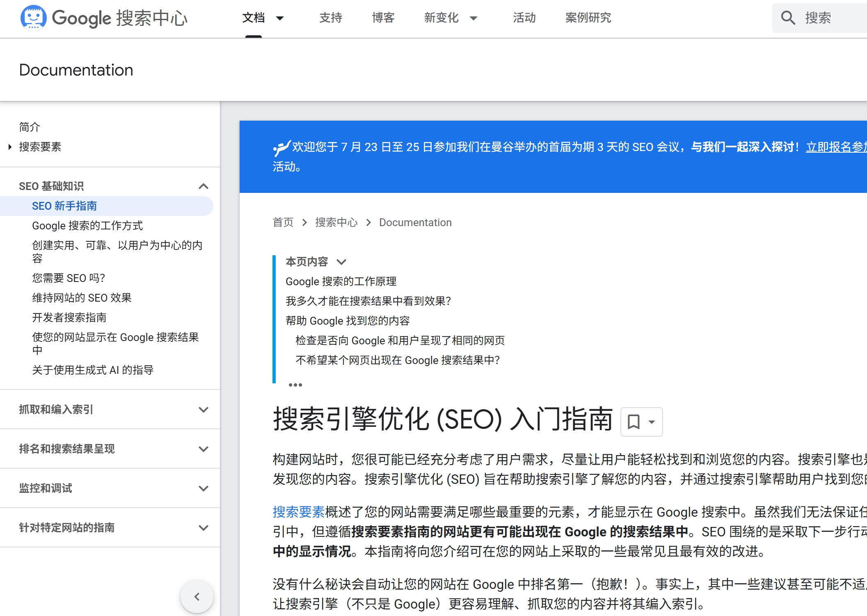Click the three dots to show more contents
The image size is (867, 616).
pyautogui.click(x=295, y=385)
